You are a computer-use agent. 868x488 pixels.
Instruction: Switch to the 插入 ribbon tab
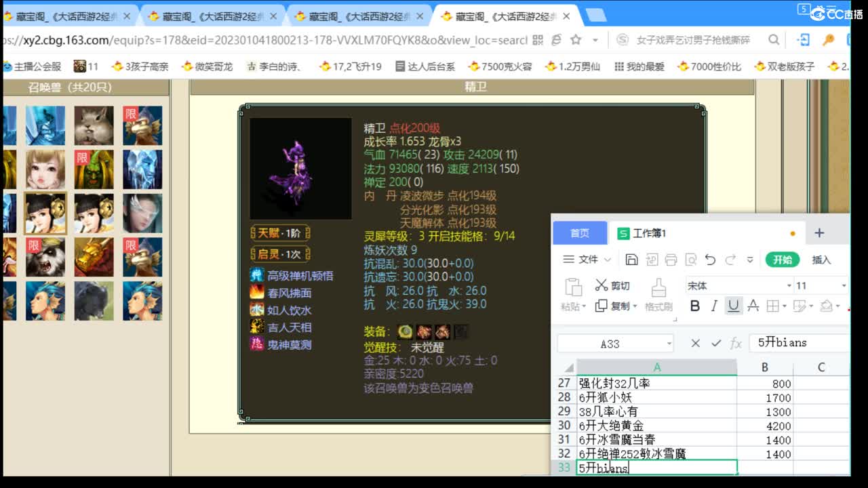click(821, 260)
